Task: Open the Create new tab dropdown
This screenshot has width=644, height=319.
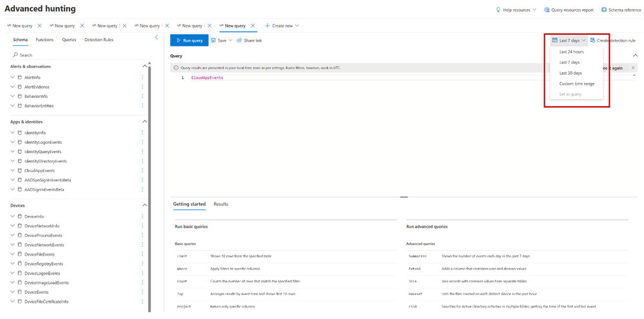Action: coord(282,25)
